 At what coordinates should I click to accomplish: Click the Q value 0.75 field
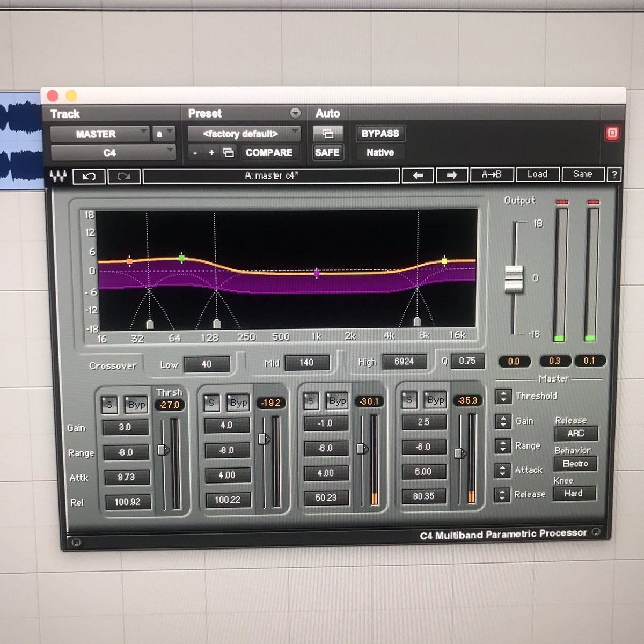467,361
